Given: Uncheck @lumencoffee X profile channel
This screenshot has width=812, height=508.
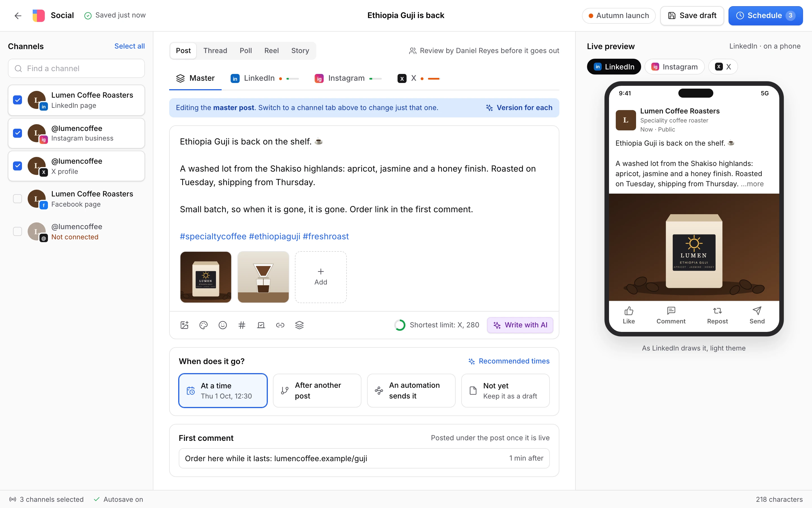Looking at the screenshot, I should coord(17,166).
